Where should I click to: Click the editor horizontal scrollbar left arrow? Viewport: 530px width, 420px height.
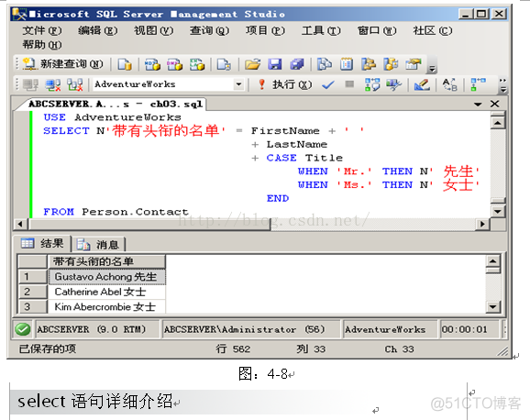click(x=19, y=224)
